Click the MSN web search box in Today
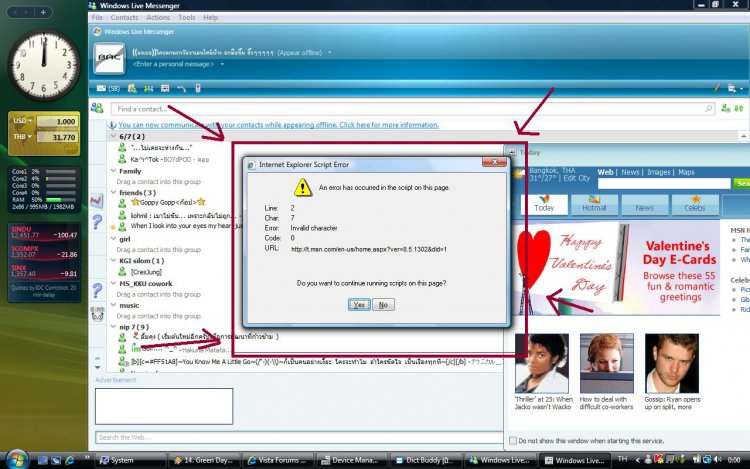 [x=664, y=184]
